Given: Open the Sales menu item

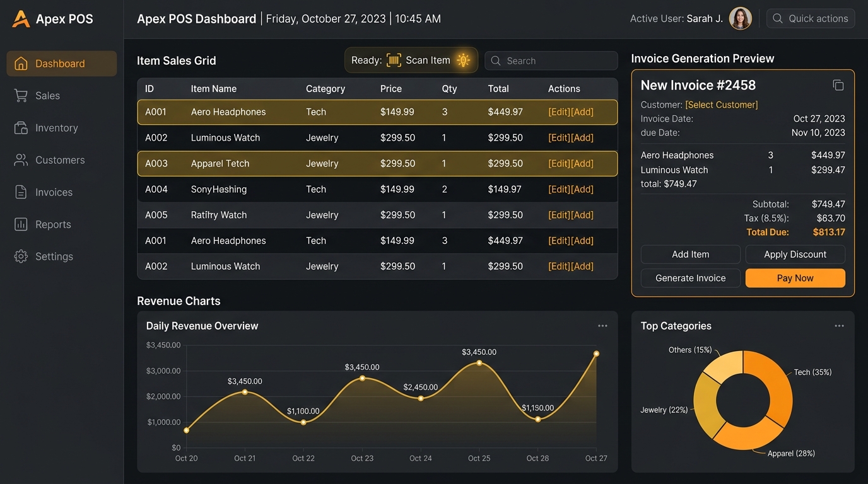Looking at the screenshot, I should 62,96.
